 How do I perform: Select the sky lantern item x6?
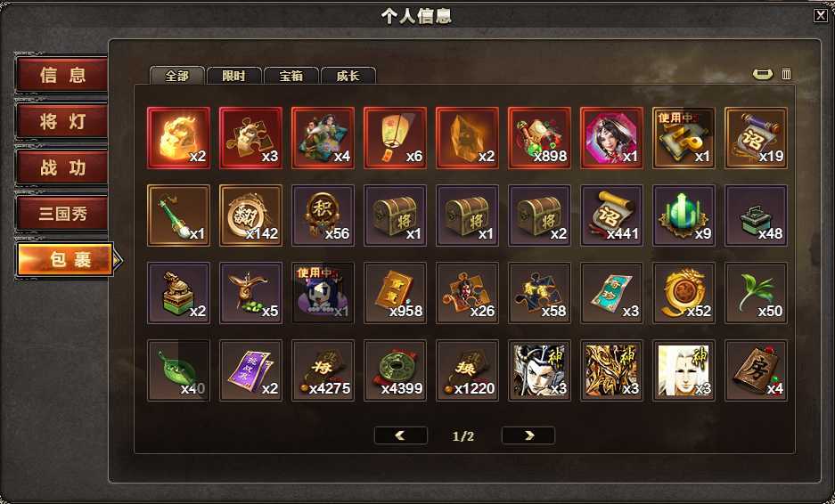395,138
